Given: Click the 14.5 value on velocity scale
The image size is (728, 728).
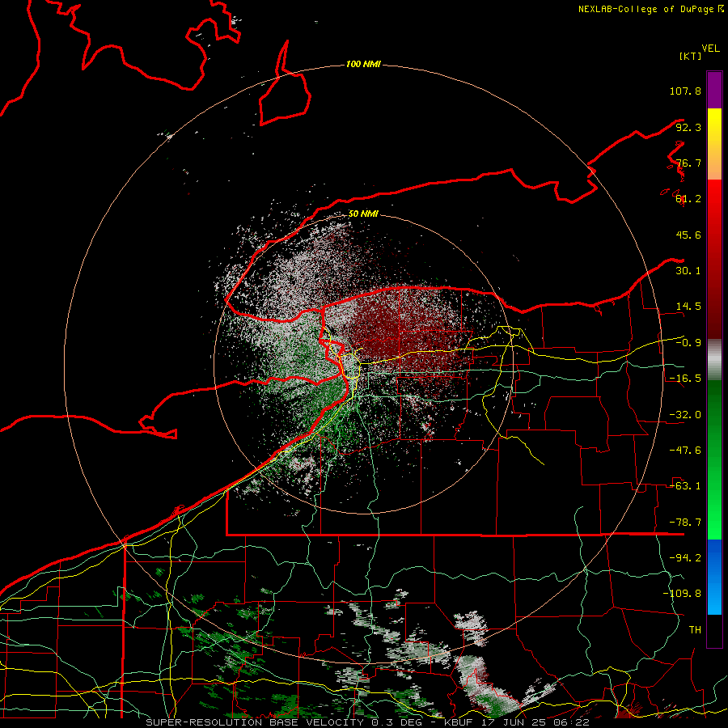Looking at the screenshot, I should pos(688,307).
